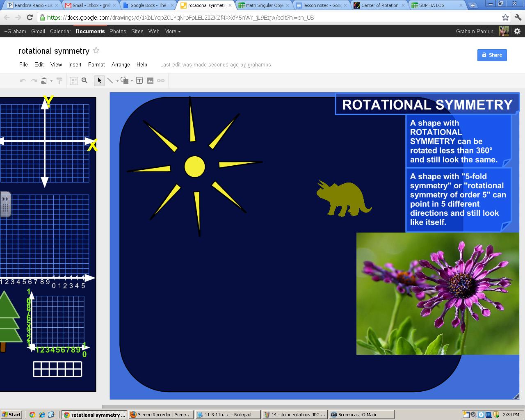Click the Insert link chain icon
The height and width of the screenshot is (420, 525).
161,81
